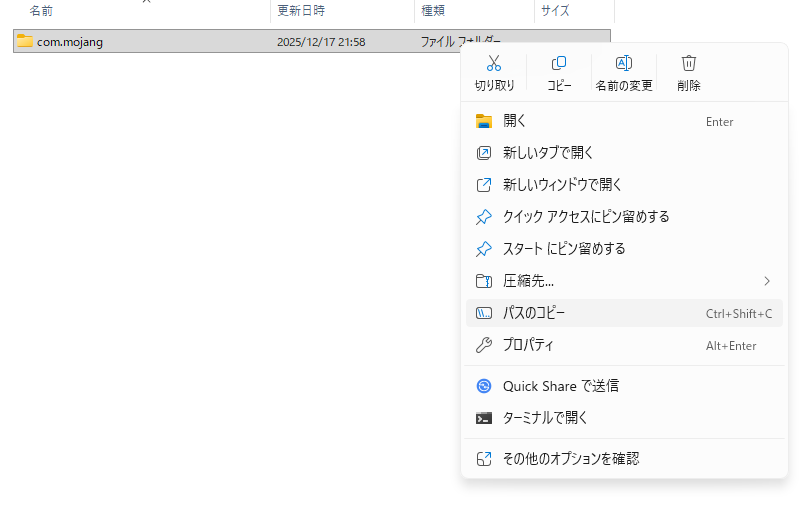Click the Quick Share icon in menu

[484, 386]
